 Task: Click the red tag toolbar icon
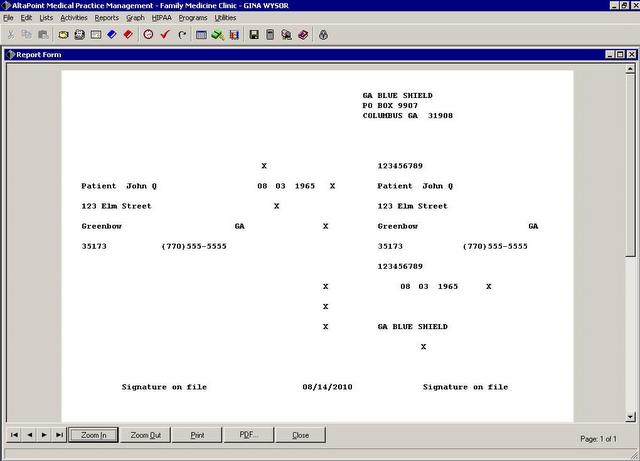pos(127,34)
